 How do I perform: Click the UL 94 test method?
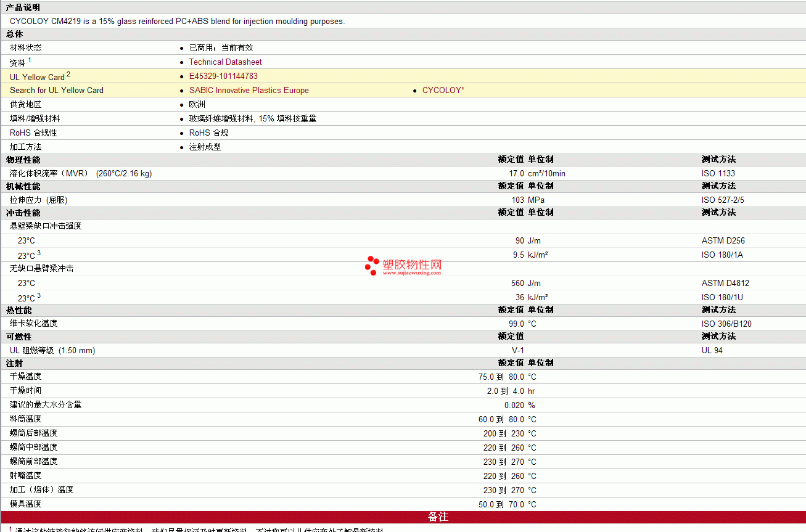click(x=712, y=350)
